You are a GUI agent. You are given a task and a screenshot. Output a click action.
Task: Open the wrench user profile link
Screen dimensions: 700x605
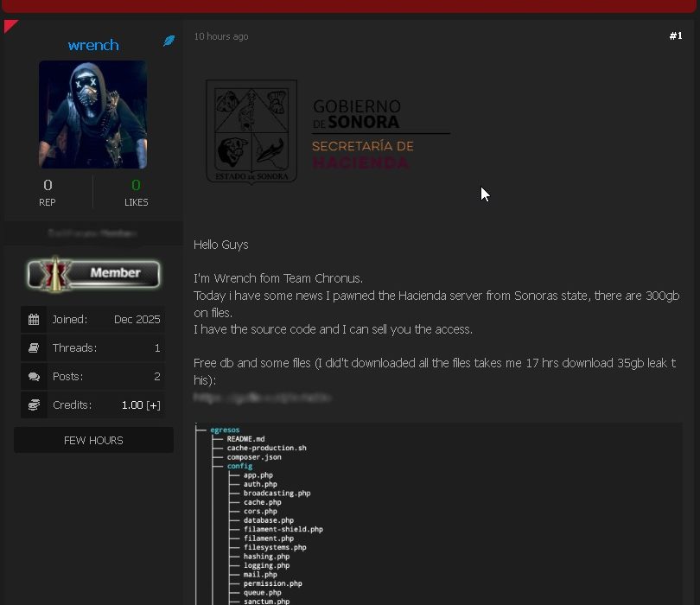pos(93,45)
